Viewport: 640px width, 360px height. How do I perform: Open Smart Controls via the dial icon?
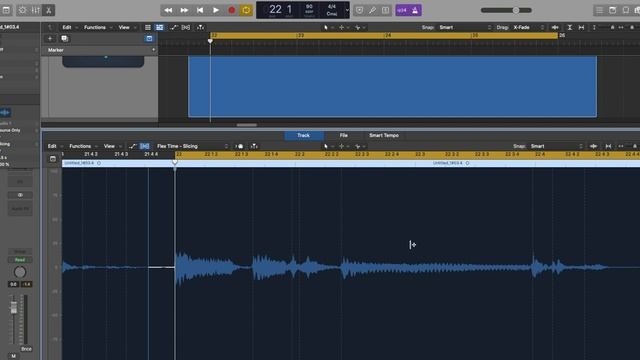[x=22, y=10]
